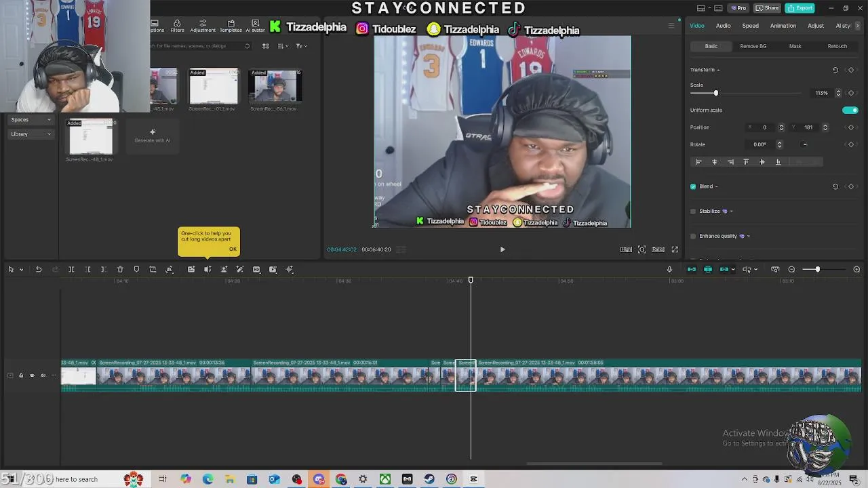Open preview ratio settings
The height and width of the screenshot is (488, 868).
pyautogui.click(x=658, y=249)
